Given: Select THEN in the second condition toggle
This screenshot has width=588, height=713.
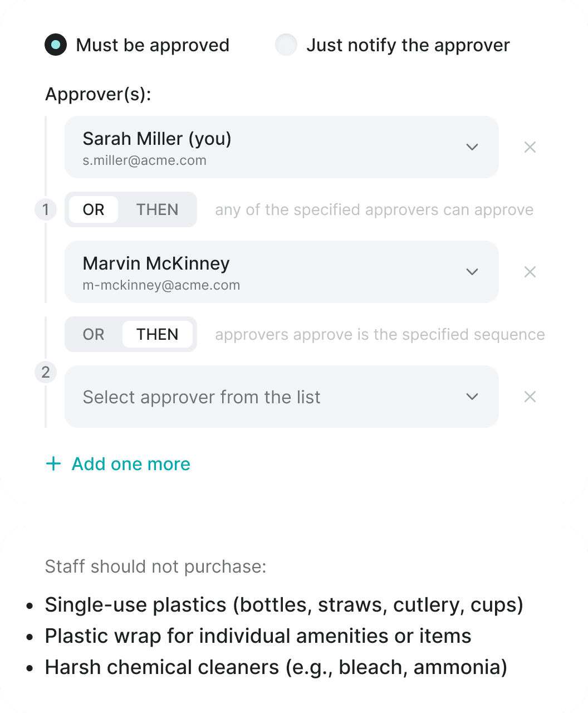Looking at the screenshot, I should coord(158,335).
